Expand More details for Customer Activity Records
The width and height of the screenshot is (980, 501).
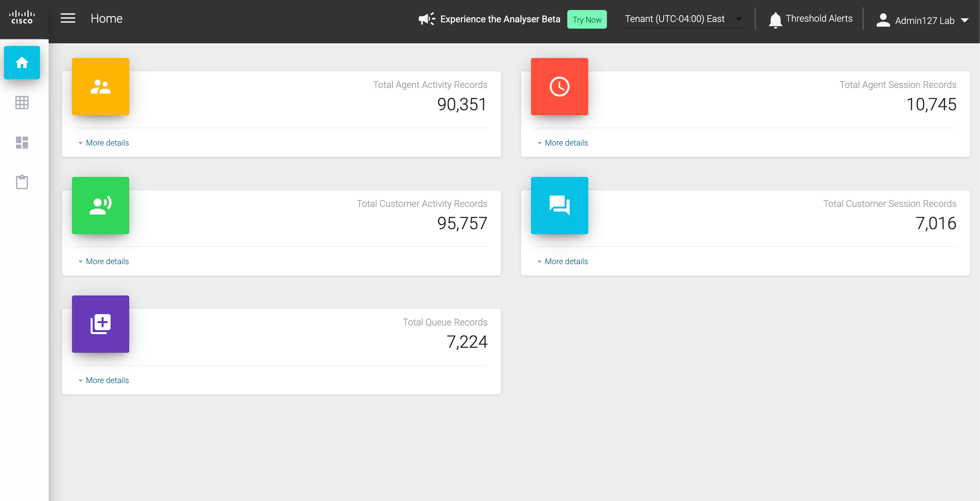(107, 261)
